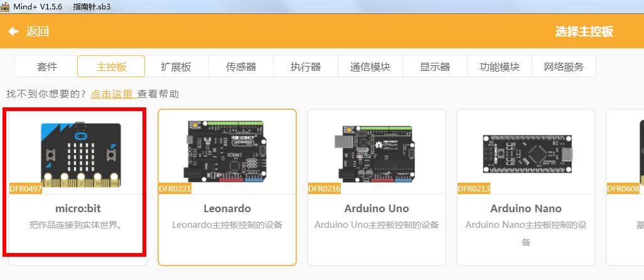Switch to the 扩展板 tab
Image resolution: width=644 pixels, height=280 pixels.
[176, 67]
